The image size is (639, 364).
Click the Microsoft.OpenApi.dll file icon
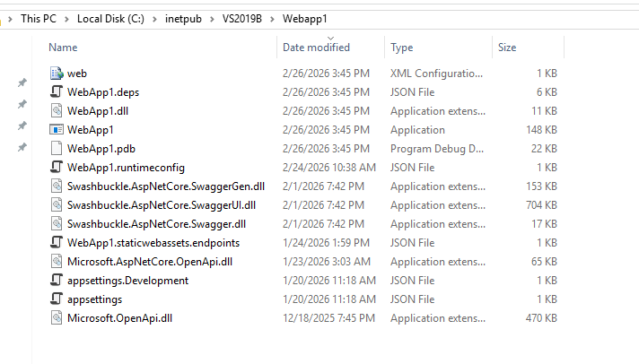click(57, 318)
